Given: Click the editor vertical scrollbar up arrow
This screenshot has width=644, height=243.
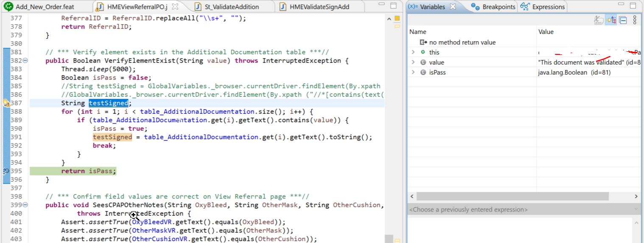Looking at the screenshot, I should [x=389, y=19].
